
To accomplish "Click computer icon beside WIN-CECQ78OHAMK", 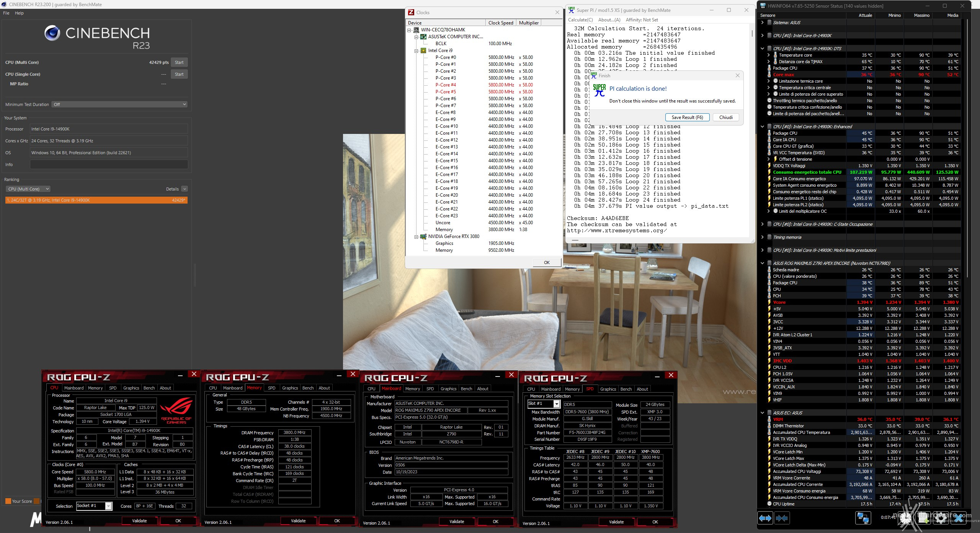I will point(416,30).
